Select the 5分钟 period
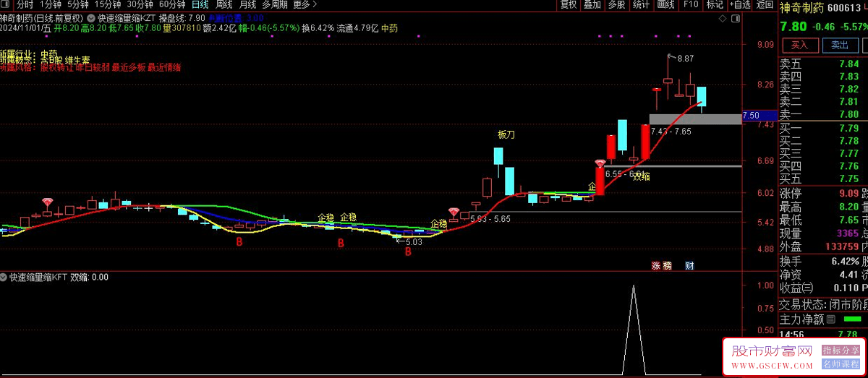This screenshot has height=378, width=868. [78, 4]
